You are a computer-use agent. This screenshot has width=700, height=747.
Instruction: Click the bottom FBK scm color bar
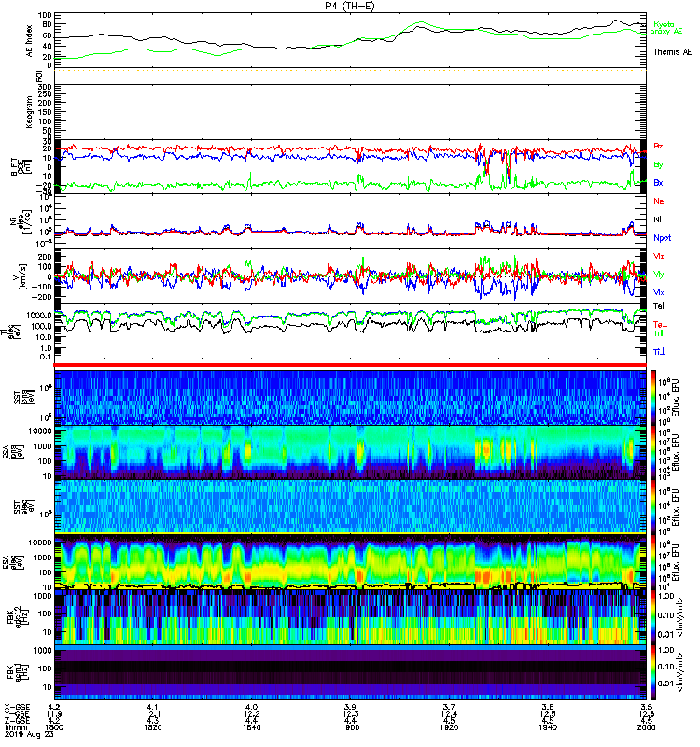652,671
